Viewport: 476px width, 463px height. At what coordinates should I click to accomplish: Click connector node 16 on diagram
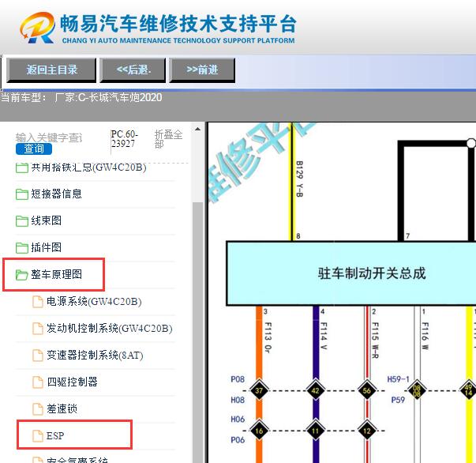[x=259, y=431]
